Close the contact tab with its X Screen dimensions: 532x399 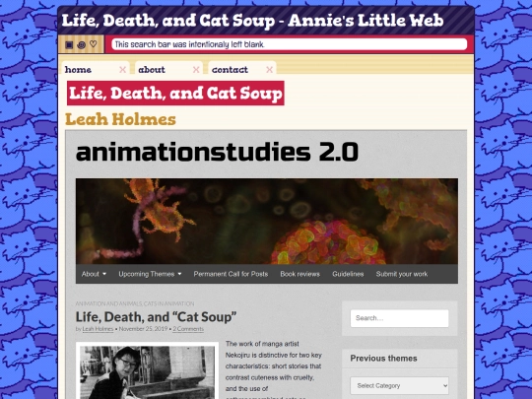[269, 70]
